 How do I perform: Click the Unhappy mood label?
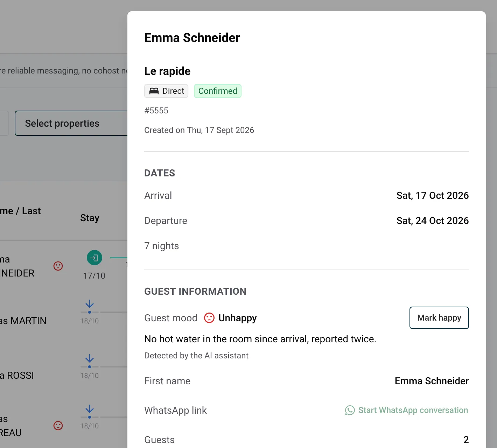[x=238, y=318]
